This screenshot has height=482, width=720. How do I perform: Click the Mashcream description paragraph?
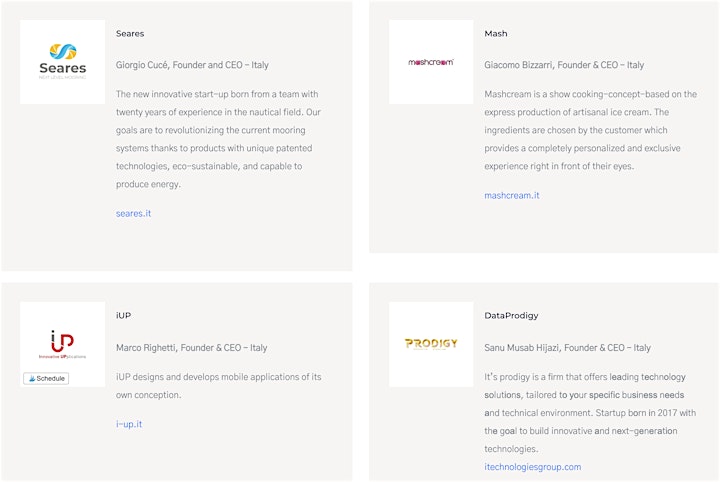click(x=591, y=130)
